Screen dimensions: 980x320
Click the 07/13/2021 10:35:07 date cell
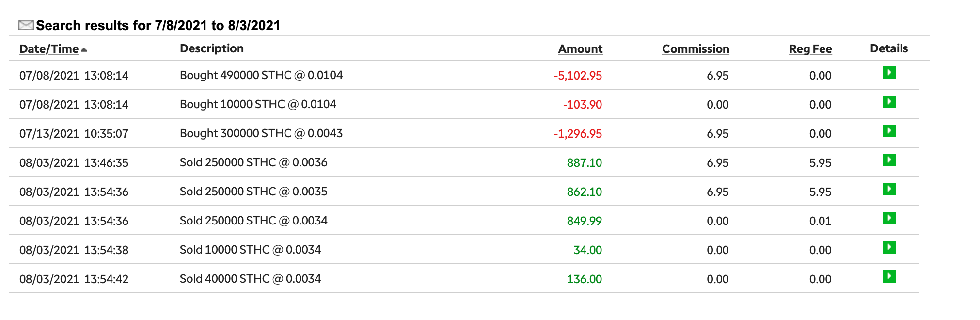click(x=74, y=134)
